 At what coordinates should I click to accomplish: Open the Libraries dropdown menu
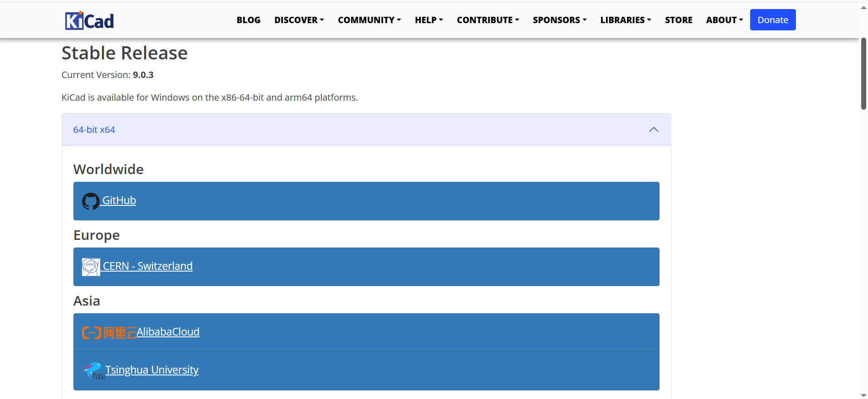626,20
